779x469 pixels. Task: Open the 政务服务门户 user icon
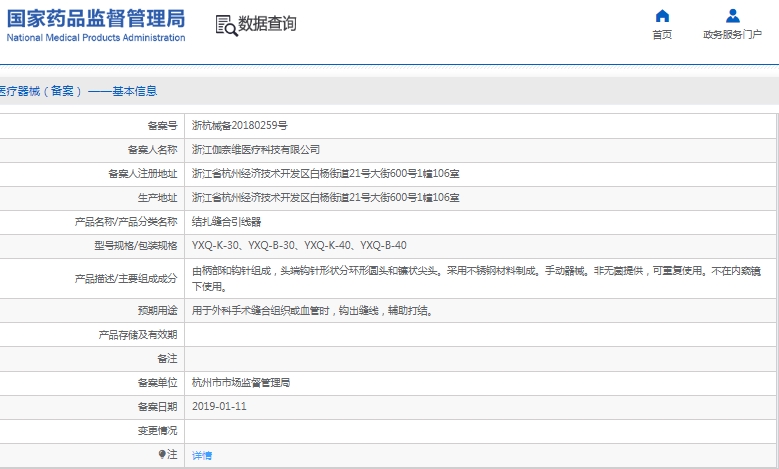(733, 16)
